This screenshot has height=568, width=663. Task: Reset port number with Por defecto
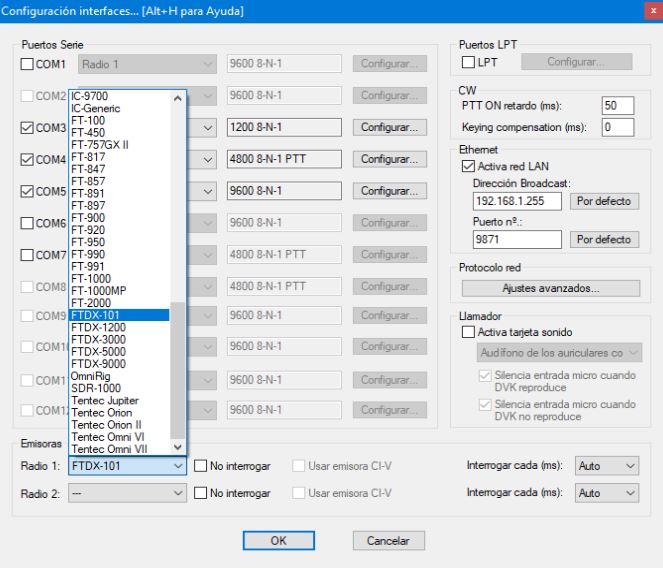tap(605, 239)
